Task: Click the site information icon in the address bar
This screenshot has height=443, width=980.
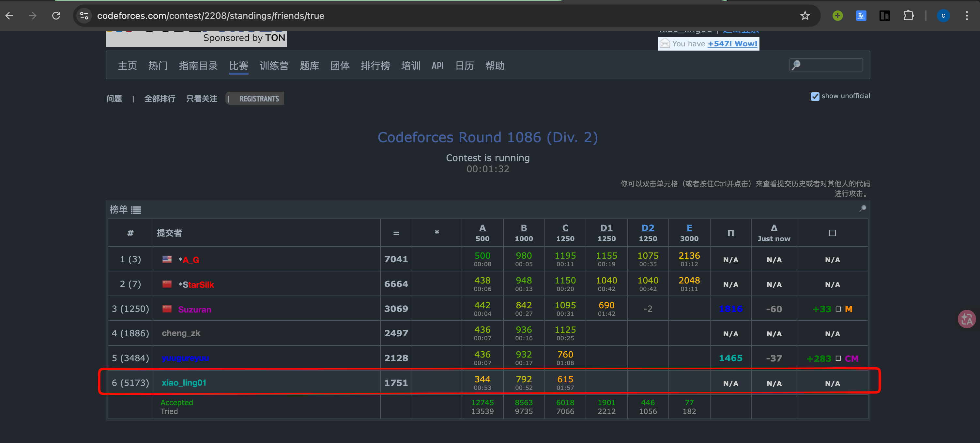Action: (x=84, y=16)
